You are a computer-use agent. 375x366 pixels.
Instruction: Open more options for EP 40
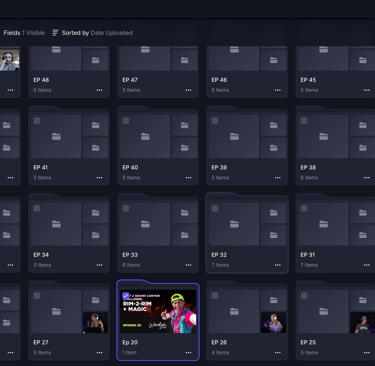click(x=188, y=178)
